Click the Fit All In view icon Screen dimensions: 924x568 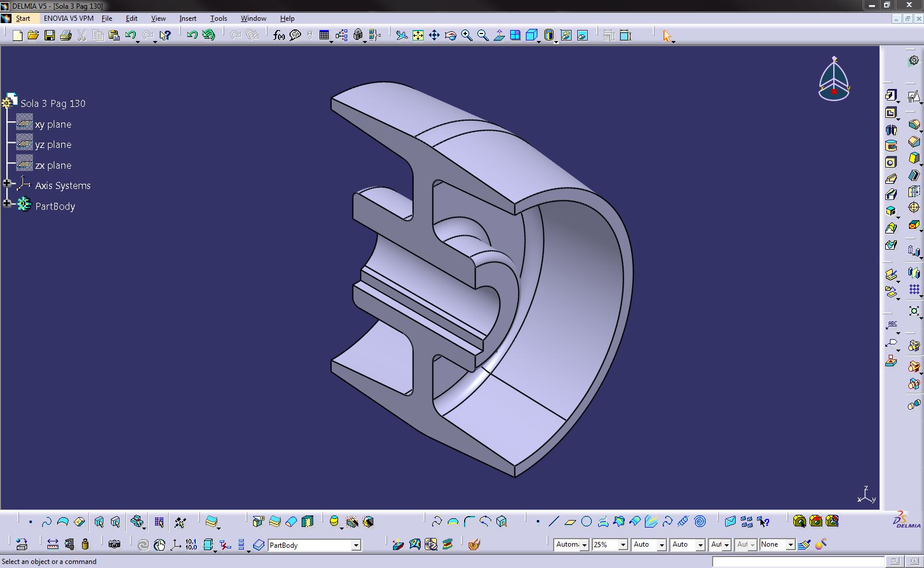tap(418, 35)
